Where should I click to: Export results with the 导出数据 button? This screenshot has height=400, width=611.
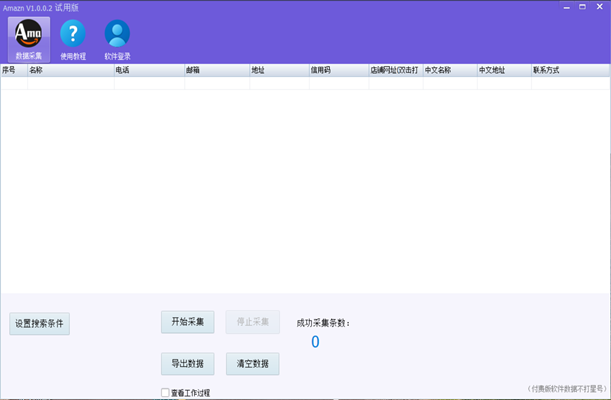click(187, 363)
